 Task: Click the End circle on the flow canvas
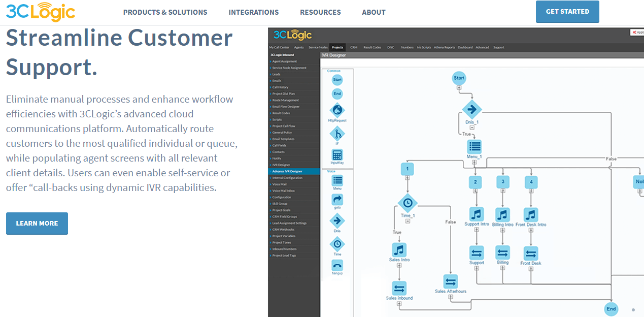[x=611, y=308]
